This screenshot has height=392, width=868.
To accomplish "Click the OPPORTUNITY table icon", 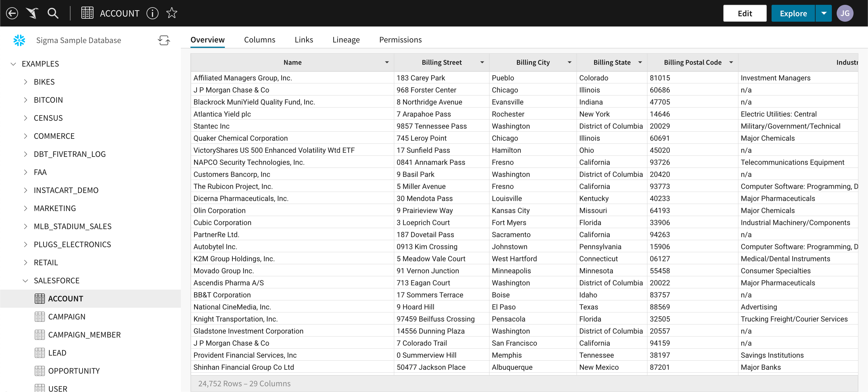I will click(40, 371).
